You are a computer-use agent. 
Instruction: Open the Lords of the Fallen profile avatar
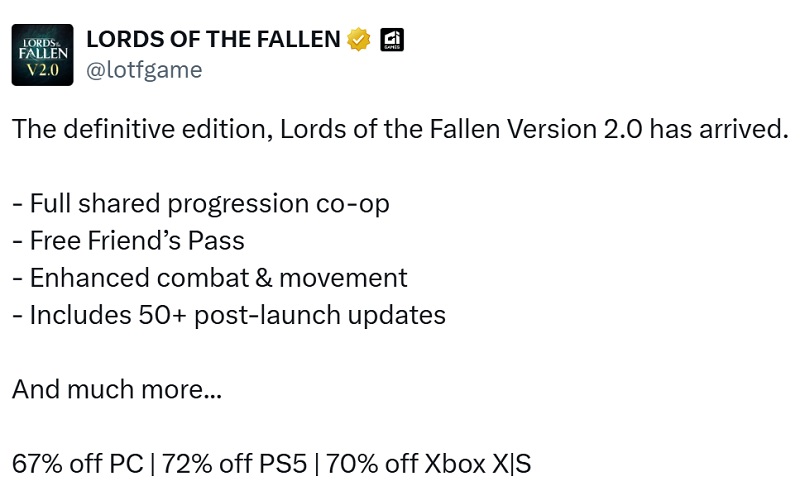click(x=42, y=54)
